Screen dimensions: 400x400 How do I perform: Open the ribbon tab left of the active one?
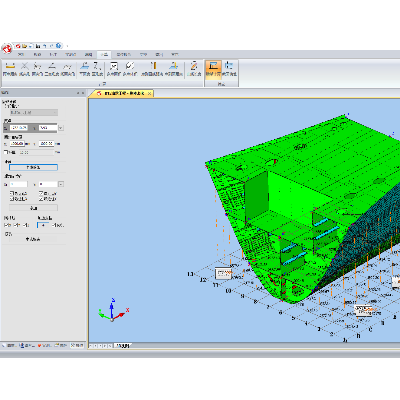coord(88,54)
